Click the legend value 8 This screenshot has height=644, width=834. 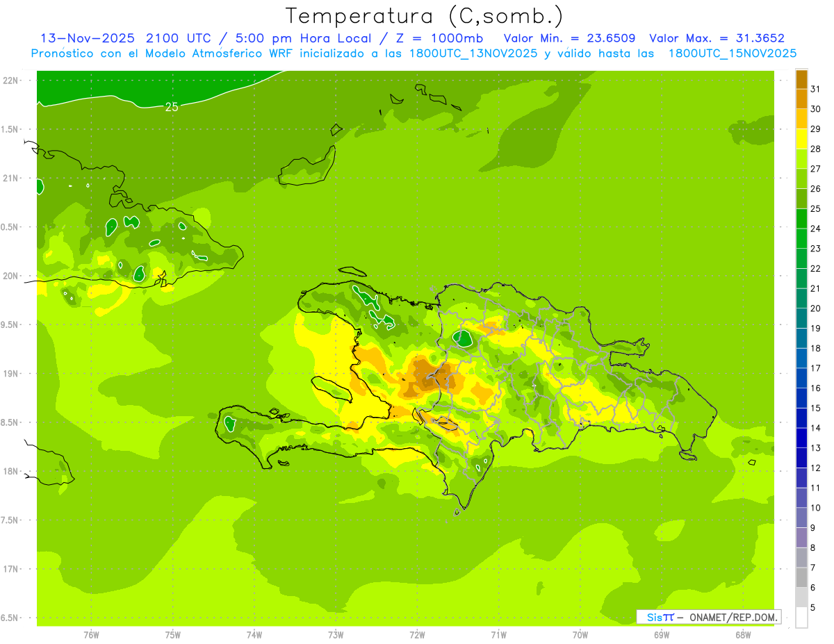(813, 548)
